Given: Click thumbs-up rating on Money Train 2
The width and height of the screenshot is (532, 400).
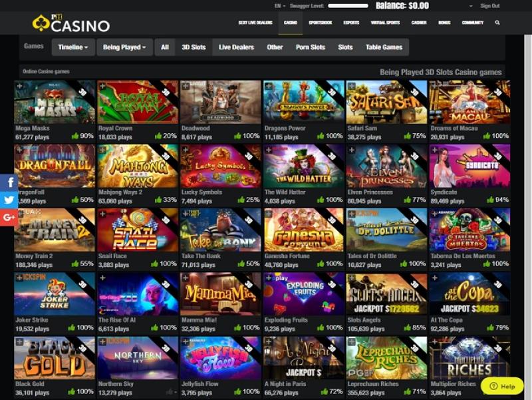Looking at the screenshot, I should 75,264.
